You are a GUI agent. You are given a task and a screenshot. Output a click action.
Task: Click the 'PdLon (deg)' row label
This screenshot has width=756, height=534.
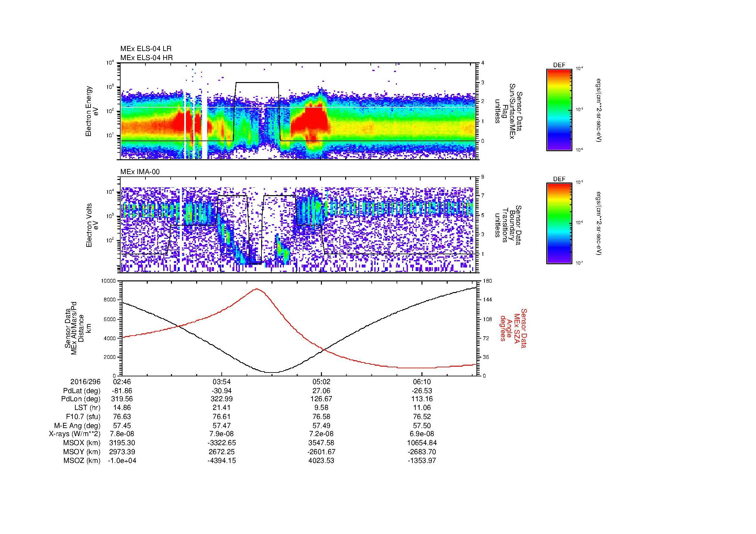click(x=81, y=399)
